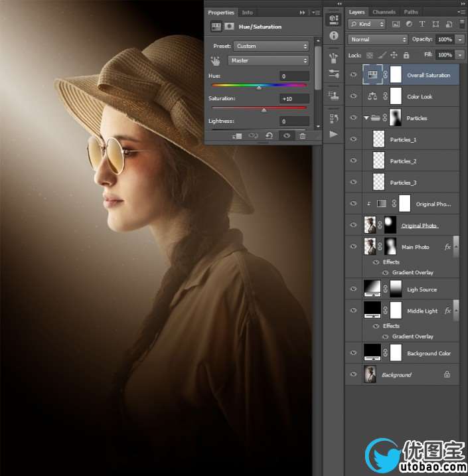The width and height of the screenshot is (468, 476).
Task: Filter for adjustment layers icon
Action: [x=409, y=24]
